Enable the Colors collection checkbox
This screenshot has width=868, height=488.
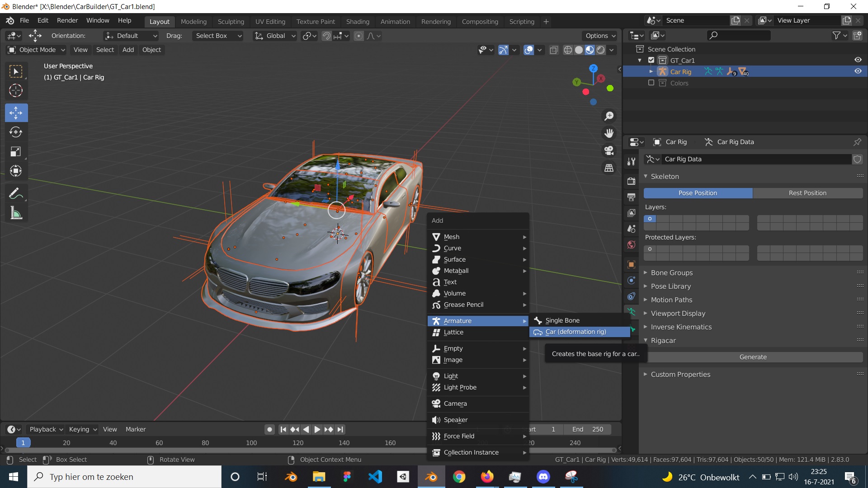pyautogui.click(x=651, y=83)
